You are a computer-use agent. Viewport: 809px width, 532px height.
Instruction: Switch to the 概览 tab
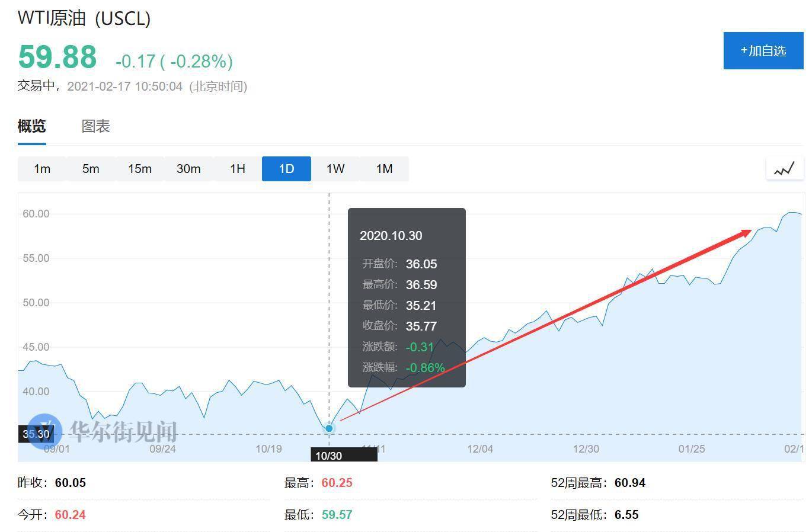click(x=31, y=126)
